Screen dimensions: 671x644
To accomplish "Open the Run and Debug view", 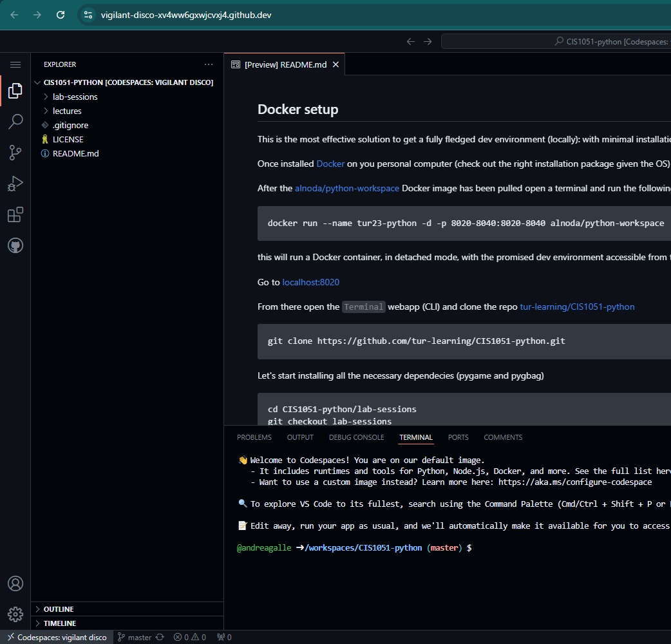I will tap(15, 184).
